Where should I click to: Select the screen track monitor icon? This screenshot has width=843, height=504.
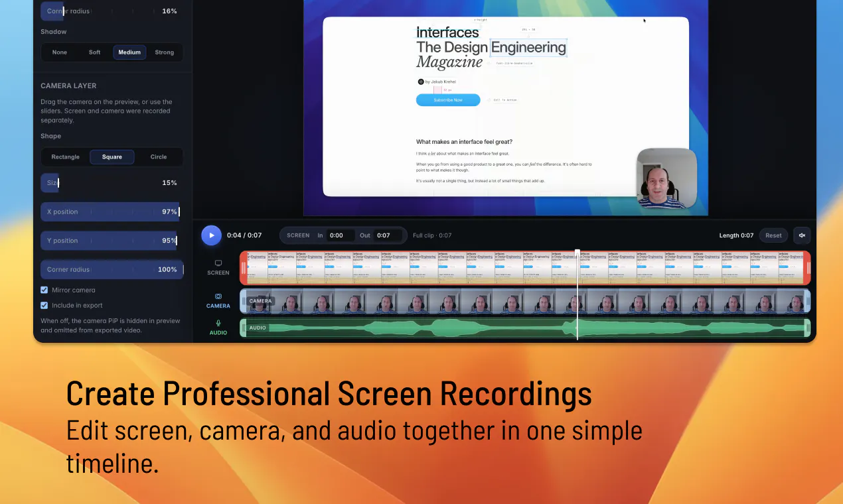[218, 263]
